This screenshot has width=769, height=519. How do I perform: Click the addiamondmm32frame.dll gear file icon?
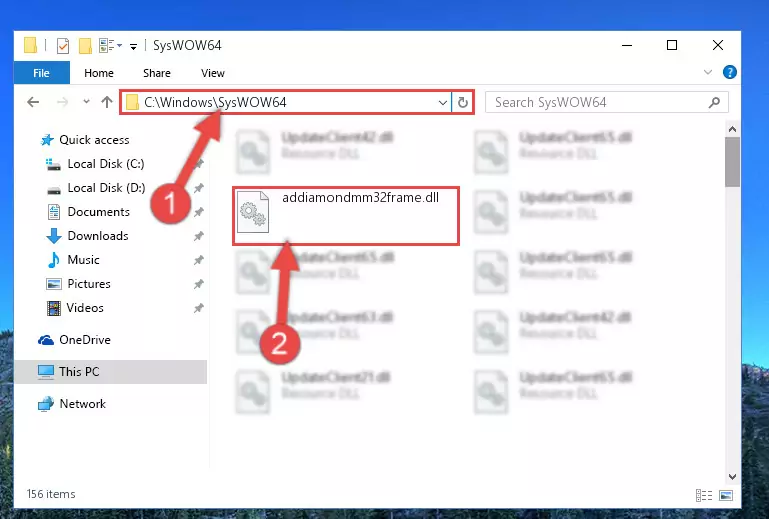tap(253, 212)
